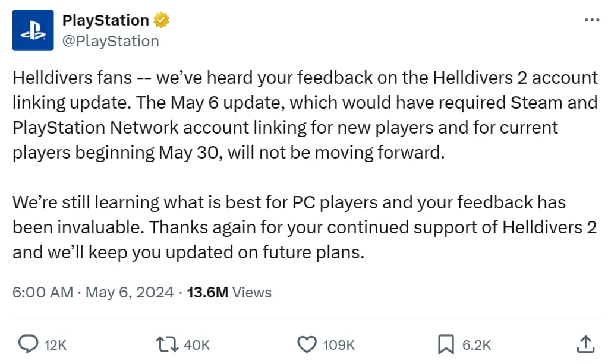
Task: Click the reply speech bubble icon
Action: pyautogui.click(x=28, y=344)
